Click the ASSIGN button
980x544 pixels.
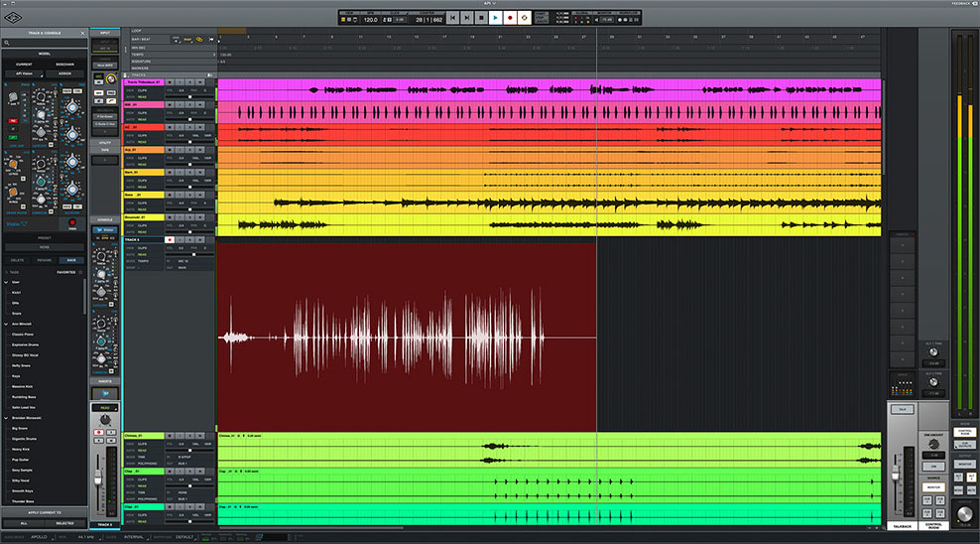click(x=65, y=73)
